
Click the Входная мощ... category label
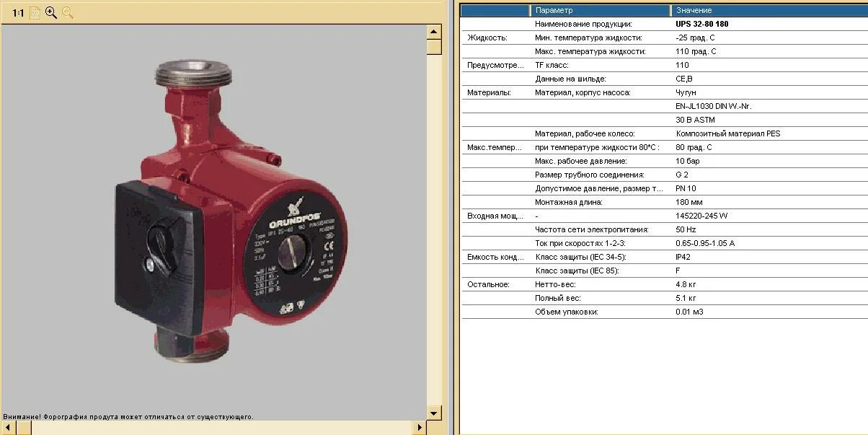point(495,216)
